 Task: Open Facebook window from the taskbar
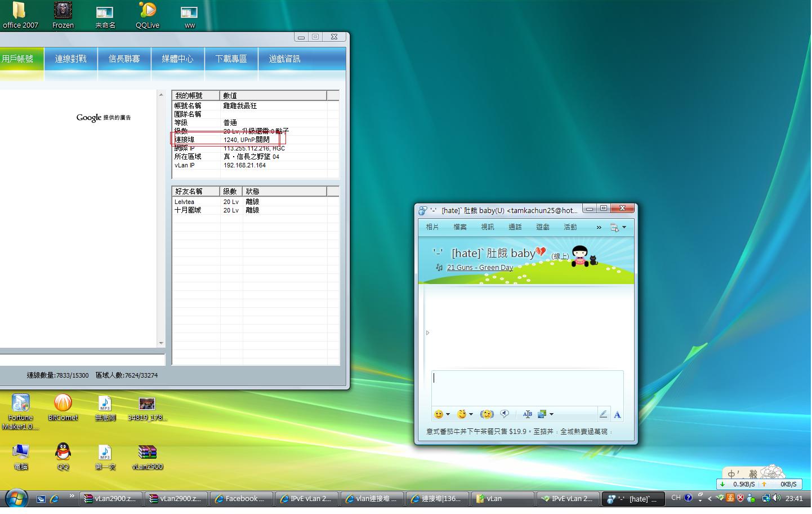pos(240,499)
